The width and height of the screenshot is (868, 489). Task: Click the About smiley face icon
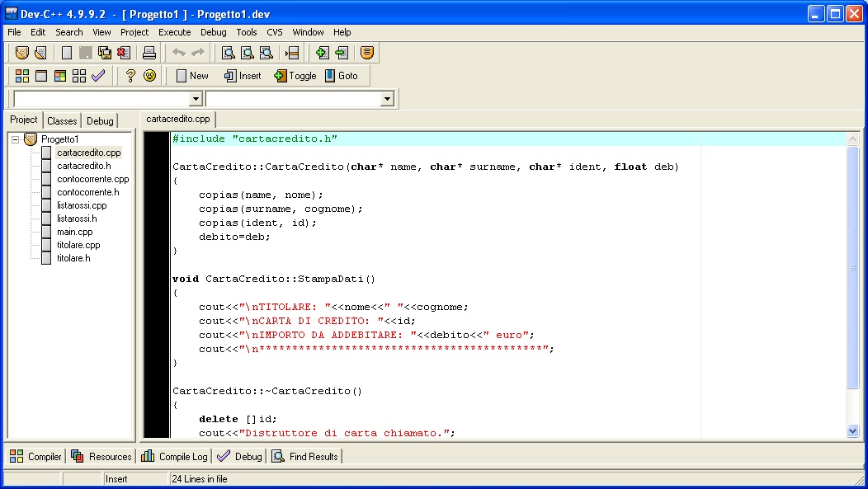click(x=149, y=76)
